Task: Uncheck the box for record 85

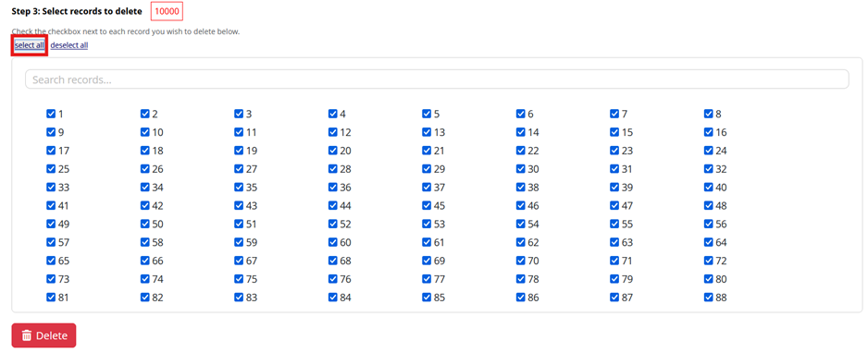Action: click(427, 298)
